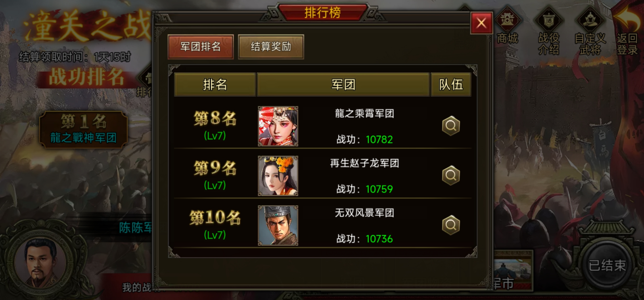This screenshot has height=300, width=644.
Task: Select the 8th place legion avatar
Action: tap(278, 126)
